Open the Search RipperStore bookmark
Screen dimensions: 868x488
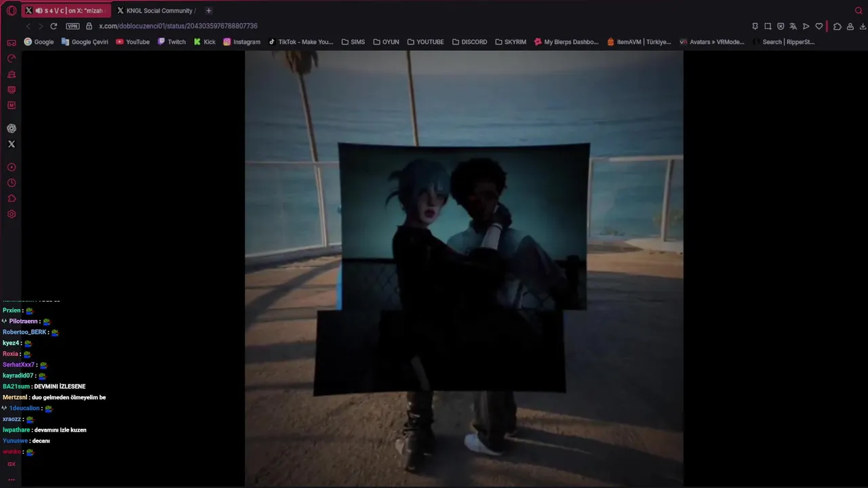tap(784, 42)
